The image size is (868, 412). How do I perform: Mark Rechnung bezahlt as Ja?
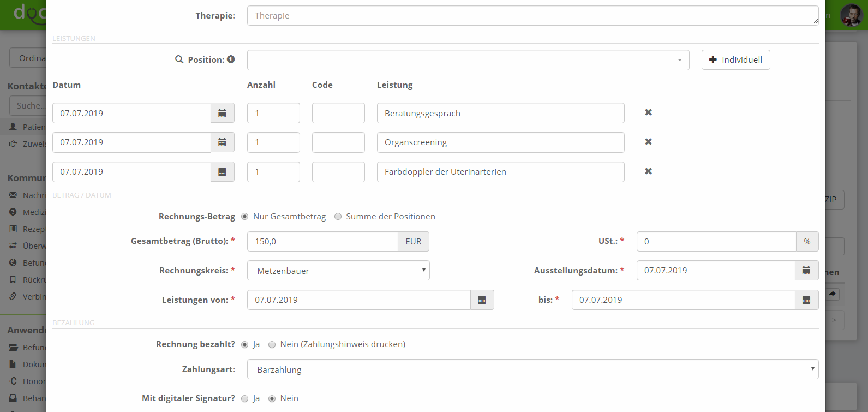[244, 344]
